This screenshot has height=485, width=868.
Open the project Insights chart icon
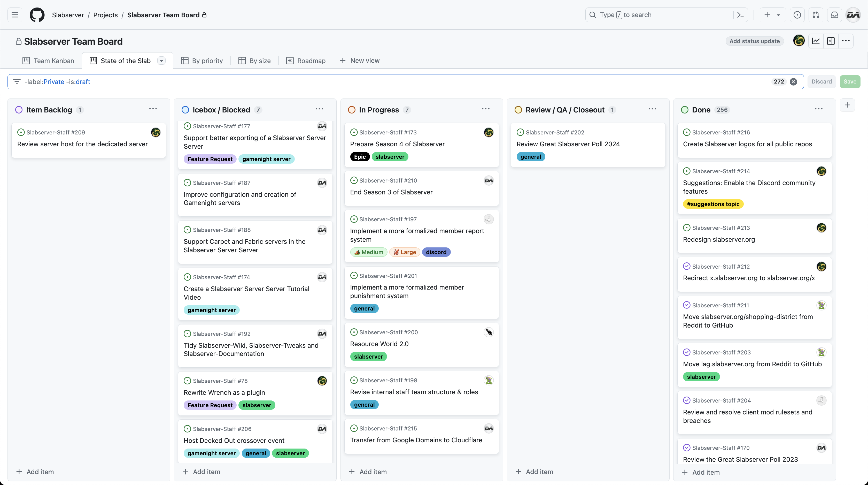[x=816, y=41]
